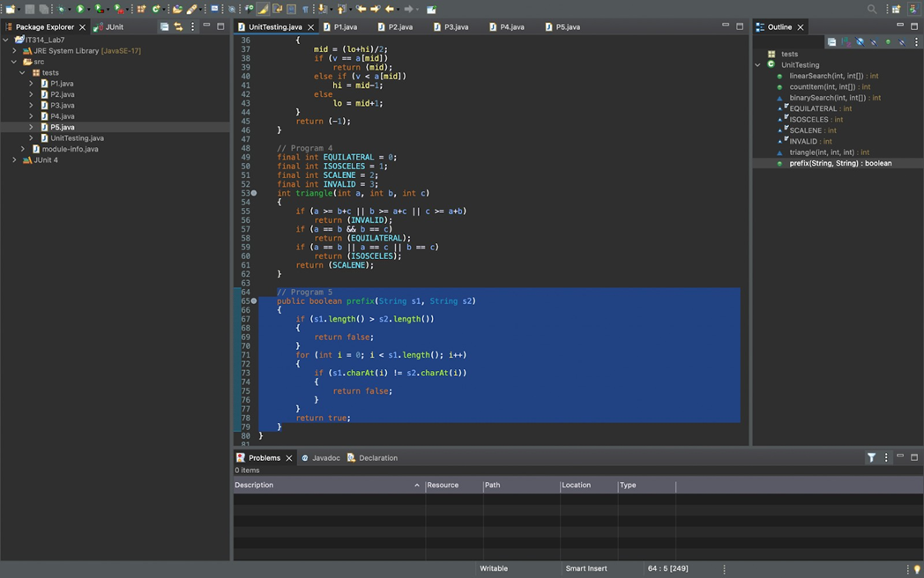Viewport: 924px width, 578px height.
Task: Toggle Word Wrap in editor toolbar
Action: (277, 10)
